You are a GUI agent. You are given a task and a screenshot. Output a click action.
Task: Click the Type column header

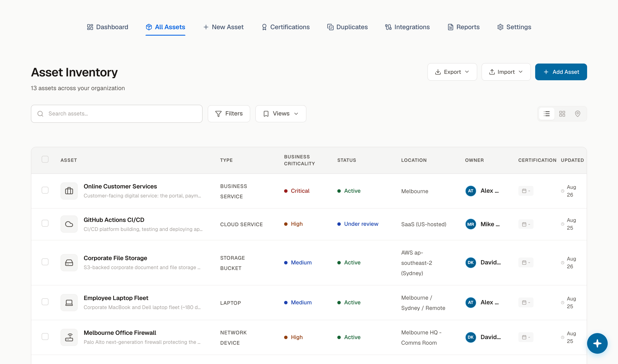point(226,160)
